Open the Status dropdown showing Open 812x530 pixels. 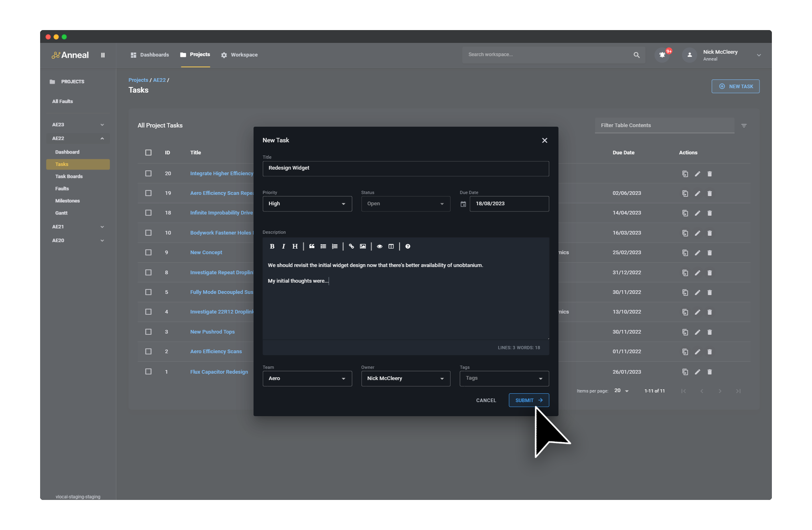pyautogui.click(x=406, y=204)
